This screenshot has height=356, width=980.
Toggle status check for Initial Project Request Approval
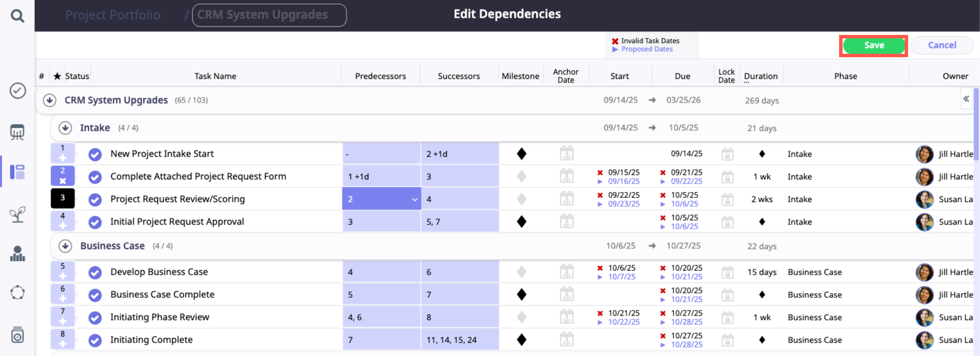tap(95, 222)
